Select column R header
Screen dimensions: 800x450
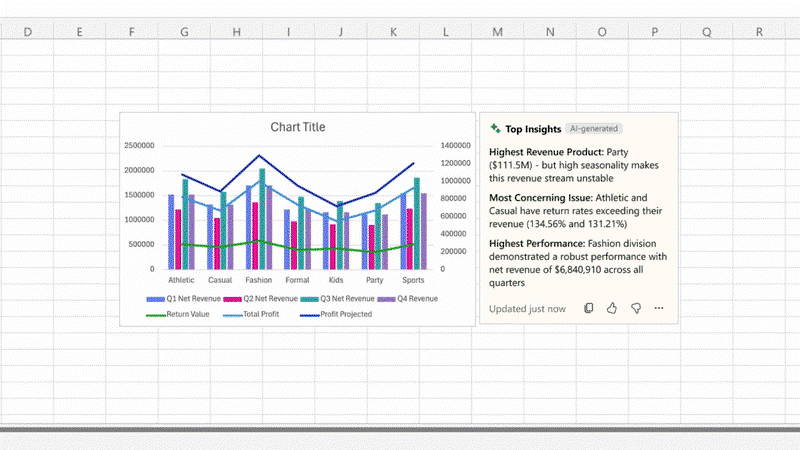tap(760, 32)
